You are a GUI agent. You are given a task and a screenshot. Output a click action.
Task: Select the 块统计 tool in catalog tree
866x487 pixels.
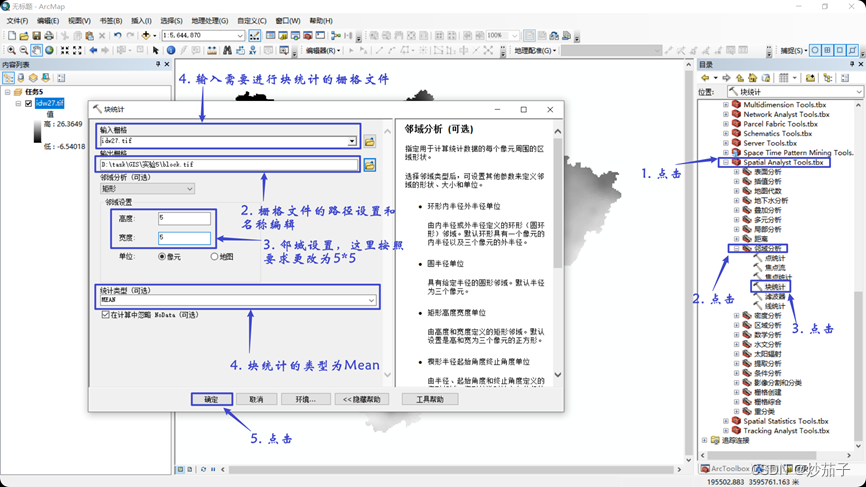pyautogui.click(x=774, y=287)
